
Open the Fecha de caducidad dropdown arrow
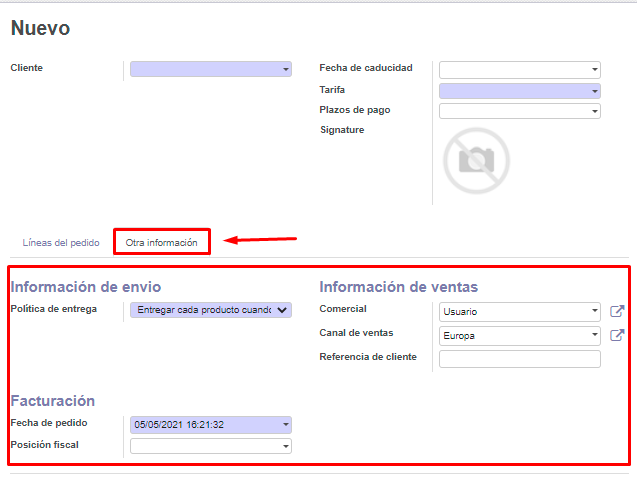[x=595, y=70]
